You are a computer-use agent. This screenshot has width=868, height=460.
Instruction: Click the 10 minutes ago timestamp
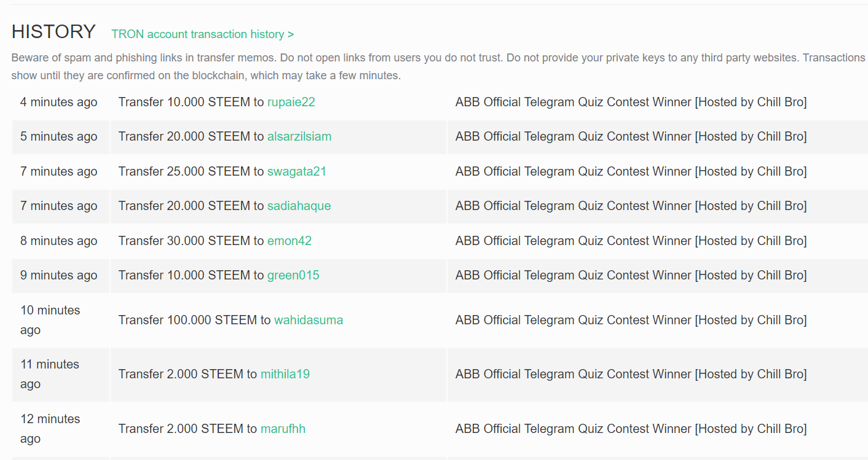[50, 319]
